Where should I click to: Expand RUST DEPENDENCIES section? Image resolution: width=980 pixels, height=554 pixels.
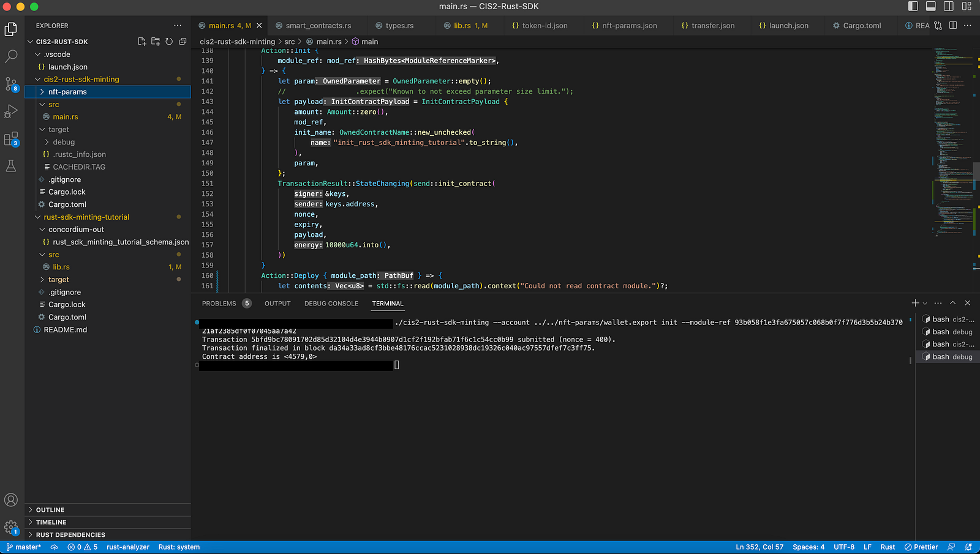pos(107,535)
